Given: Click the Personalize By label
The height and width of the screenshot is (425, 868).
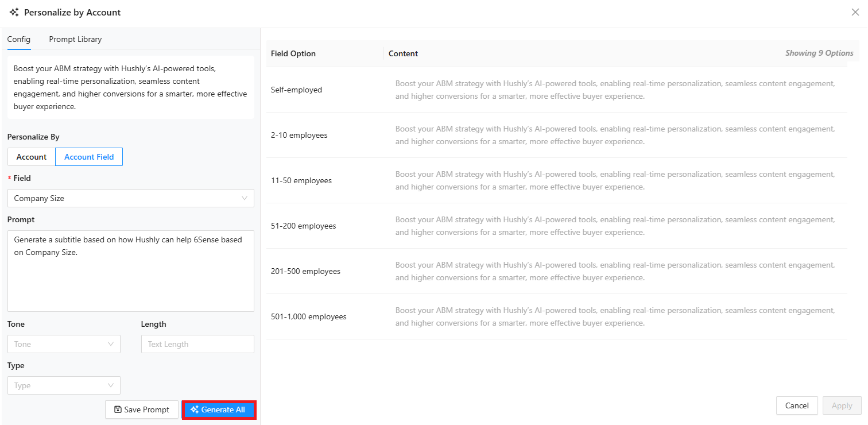Looking at the screenshot, I should coord(33,137).
